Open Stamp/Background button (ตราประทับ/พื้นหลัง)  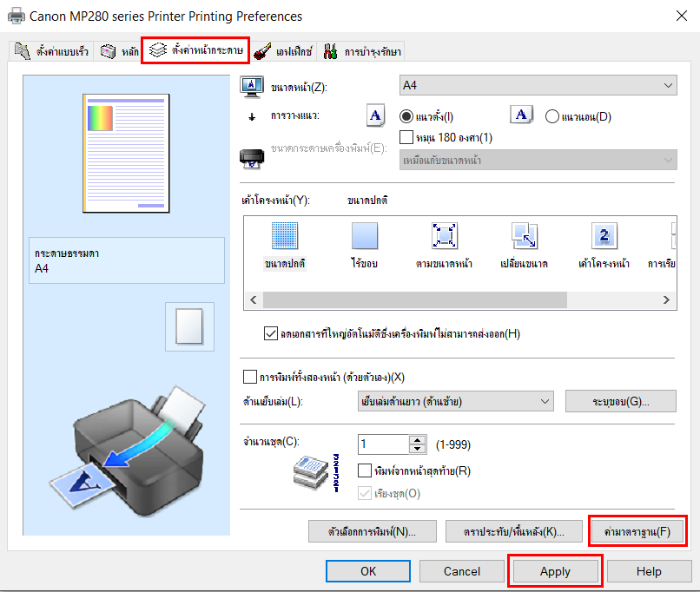(514, 531)
